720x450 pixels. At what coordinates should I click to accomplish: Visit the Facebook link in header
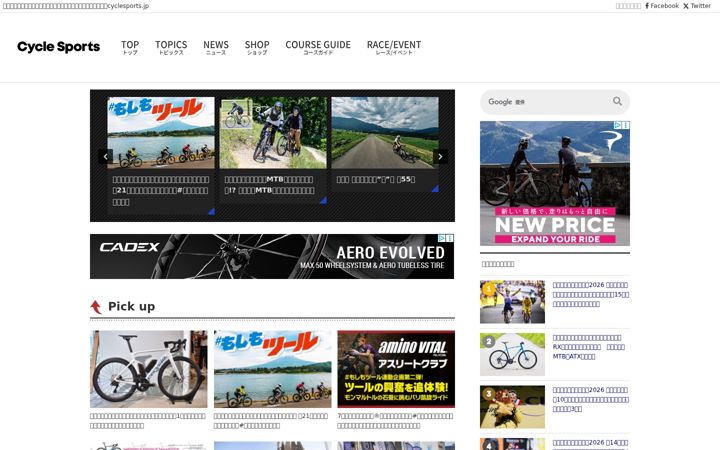pyautogui.click(x=662, y=6)
